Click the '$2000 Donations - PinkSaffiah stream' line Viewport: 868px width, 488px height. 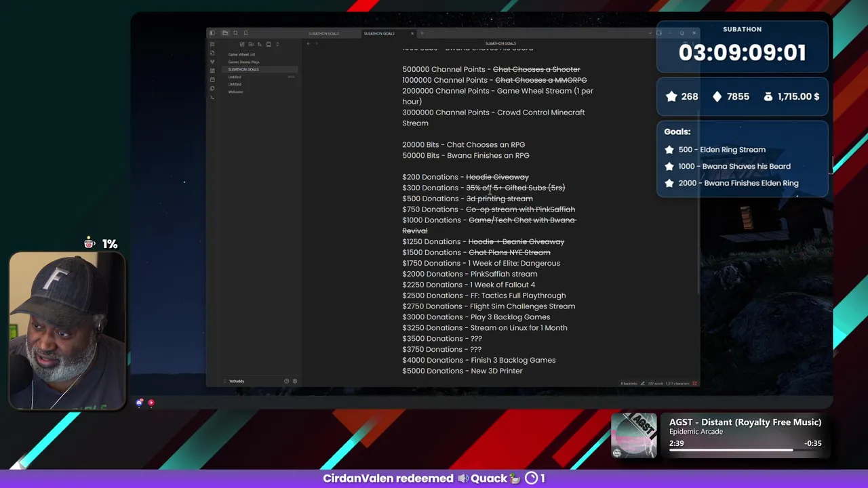tap(470, 274)
